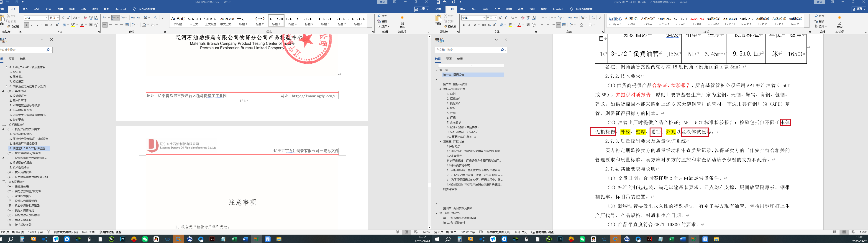The image size is (868, 243).
Task: Click 修订: 关闭 in left status bar
Action: click(88, 232)
